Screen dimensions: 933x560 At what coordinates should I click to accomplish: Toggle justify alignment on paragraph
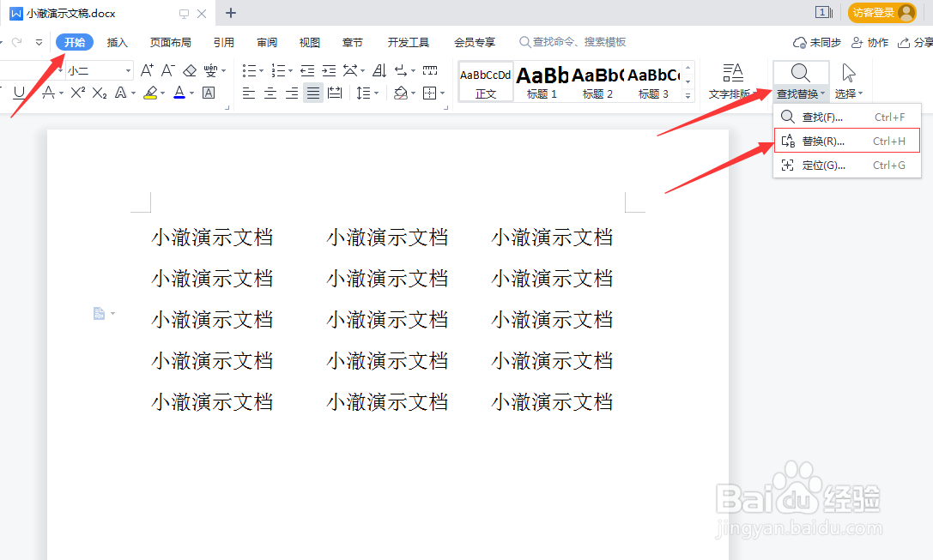click(x=313, y=93)
